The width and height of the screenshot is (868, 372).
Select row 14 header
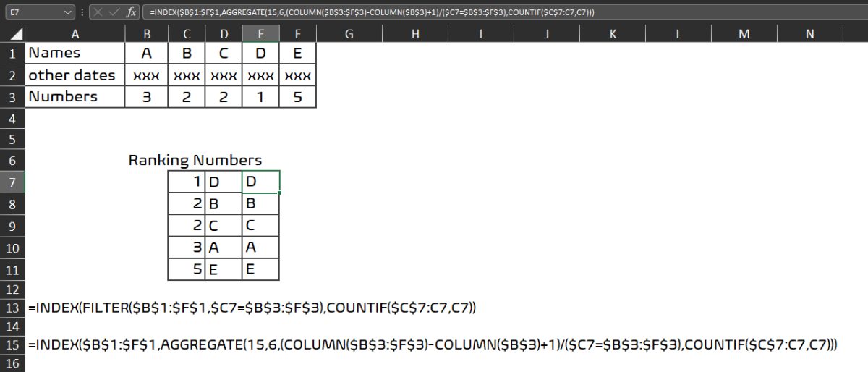(x=12, y=326)
